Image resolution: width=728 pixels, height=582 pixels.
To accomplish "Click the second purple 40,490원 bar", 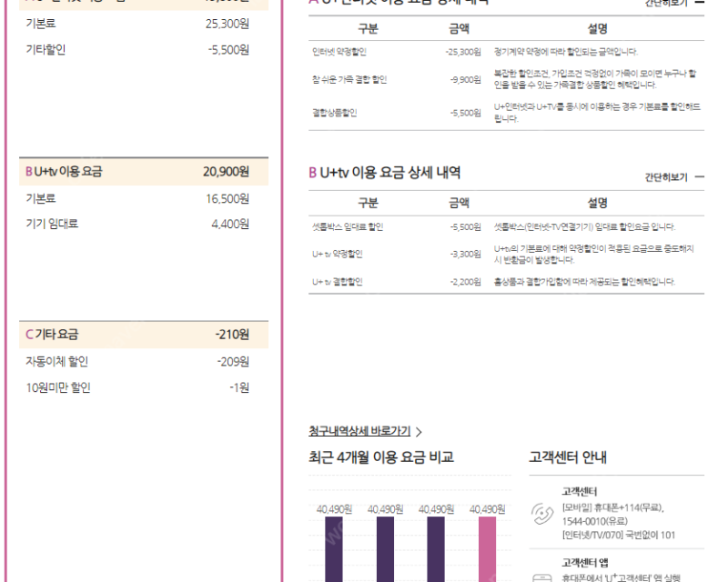I will pos(385,549).
